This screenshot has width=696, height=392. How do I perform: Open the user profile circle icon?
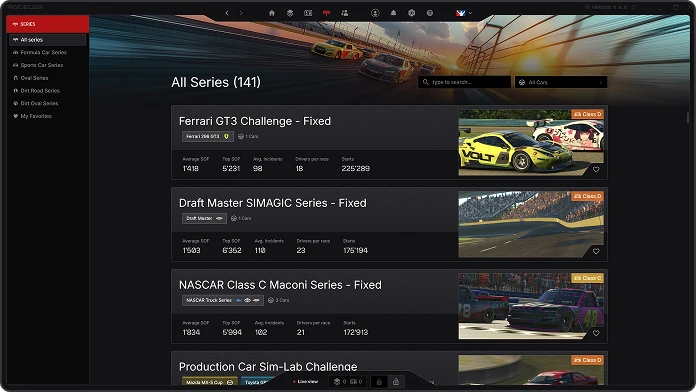tap(375, 13)
